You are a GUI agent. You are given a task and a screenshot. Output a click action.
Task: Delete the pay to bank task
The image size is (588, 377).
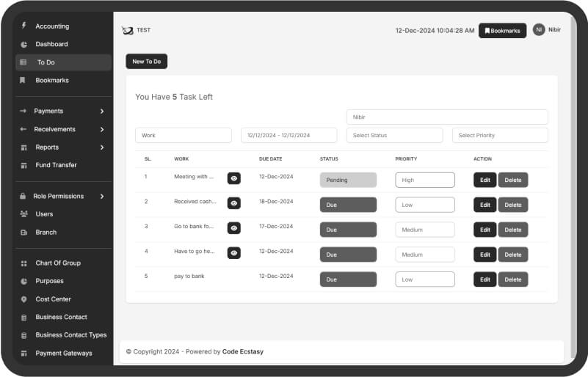pos(512,279)
